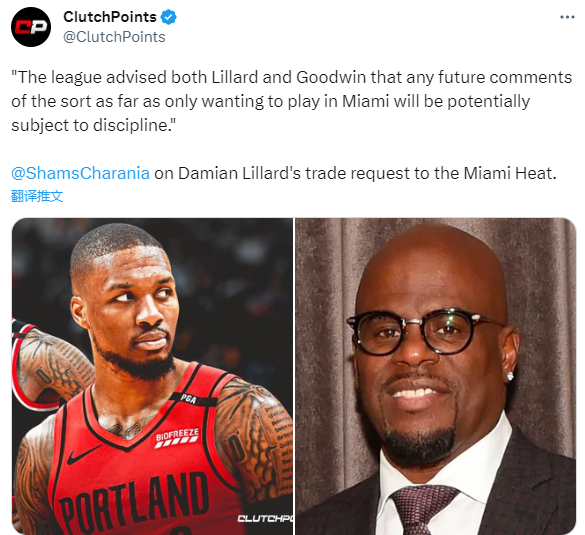The image size is (585, 535).
Task: Click the ClutchPoints display name
Action: click(110, 17)
